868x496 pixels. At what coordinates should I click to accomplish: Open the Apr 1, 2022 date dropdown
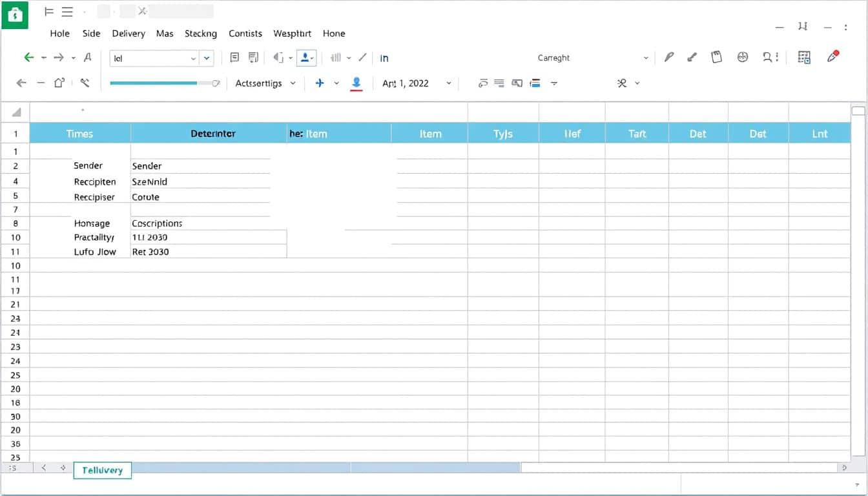417,83
